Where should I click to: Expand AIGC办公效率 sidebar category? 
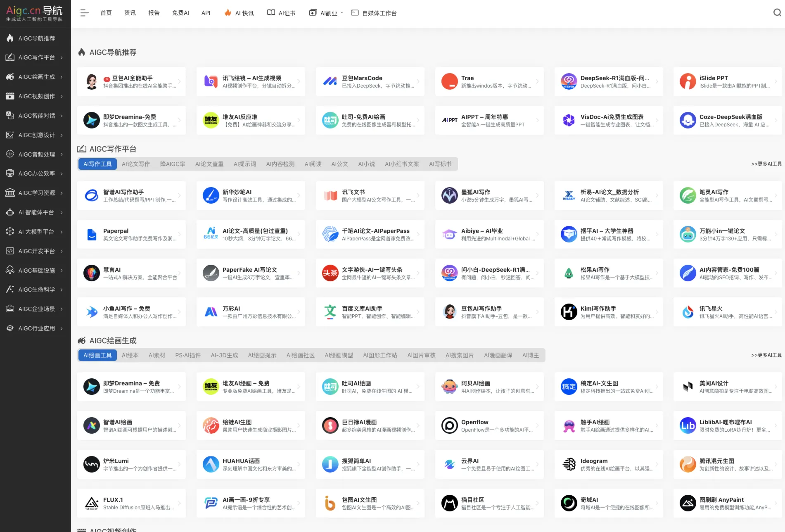(x=35, y=173)
